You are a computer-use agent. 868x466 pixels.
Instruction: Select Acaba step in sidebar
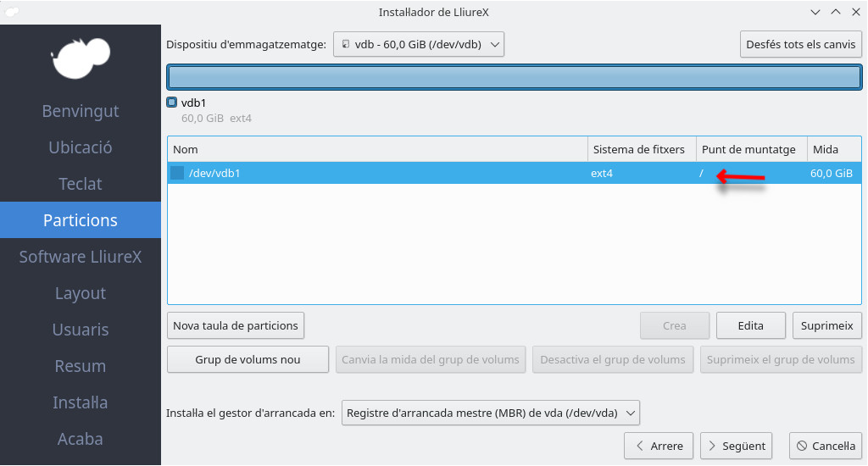click(x=81, y=440)
